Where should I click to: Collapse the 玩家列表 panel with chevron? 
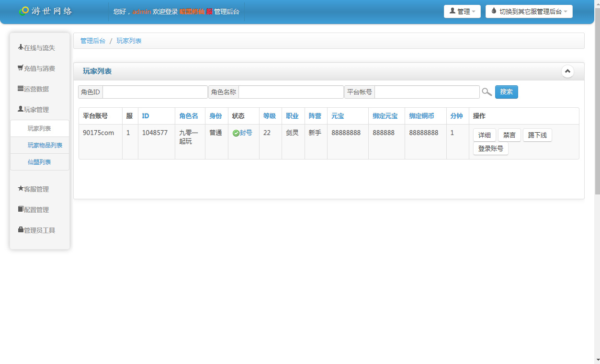pos(567,71)
